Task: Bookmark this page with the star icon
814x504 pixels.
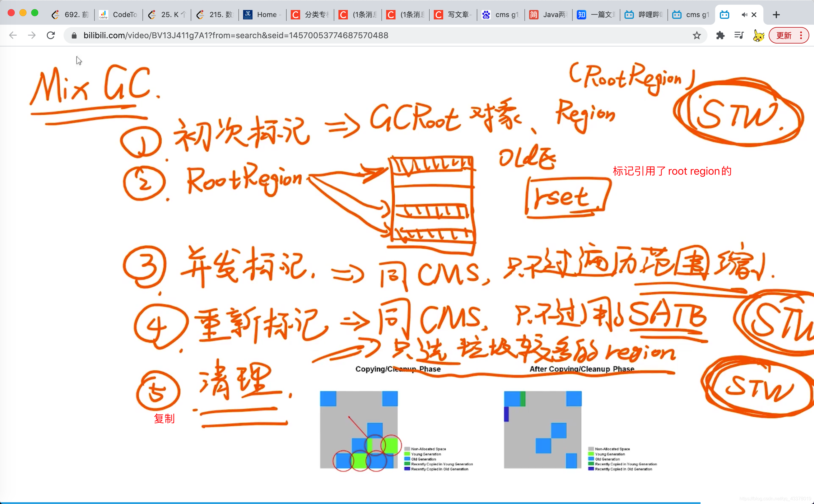Action: pos(697,35)
